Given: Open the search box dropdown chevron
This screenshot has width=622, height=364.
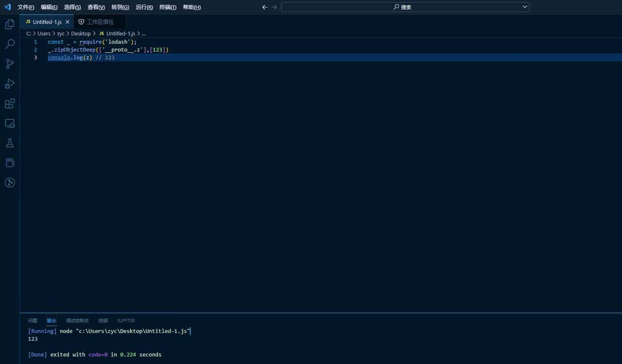Looking at the screenshot, I should (524, 7).
